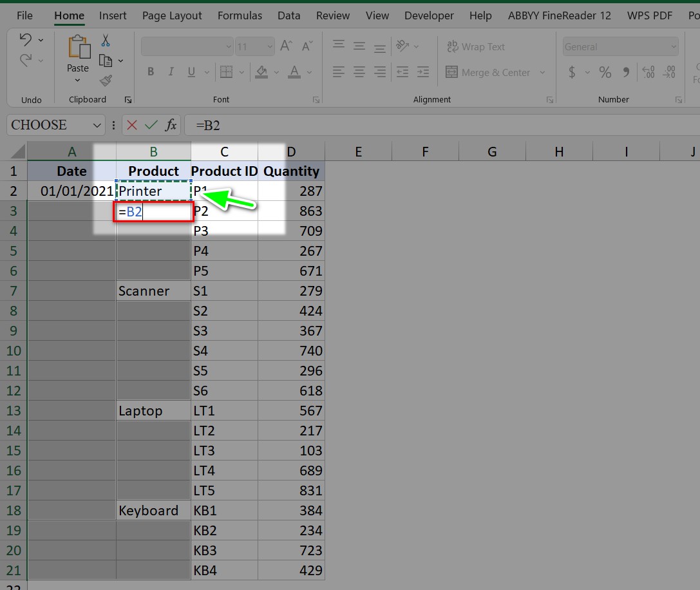Select the cell containing Scanner
Screen dimensions: 700x590
[153, 291]
